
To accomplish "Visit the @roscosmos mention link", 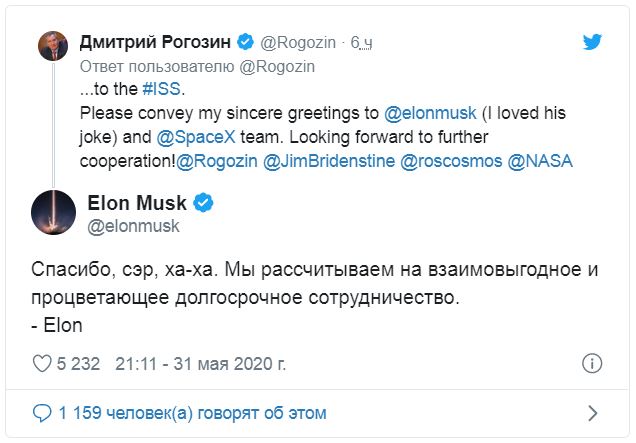I will pyautogui.click(x=451, y=161).
